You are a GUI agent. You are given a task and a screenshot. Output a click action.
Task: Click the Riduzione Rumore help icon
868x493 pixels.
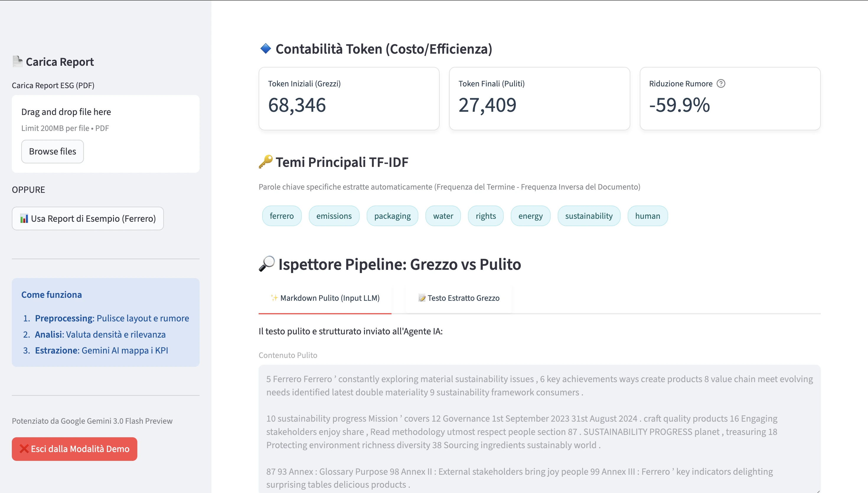coord(721,84)
